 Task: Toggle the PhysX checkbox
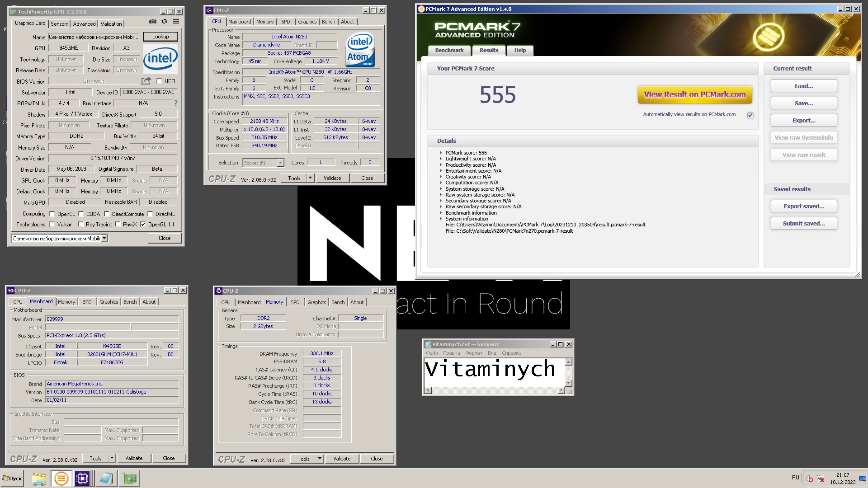pos(118,225)
